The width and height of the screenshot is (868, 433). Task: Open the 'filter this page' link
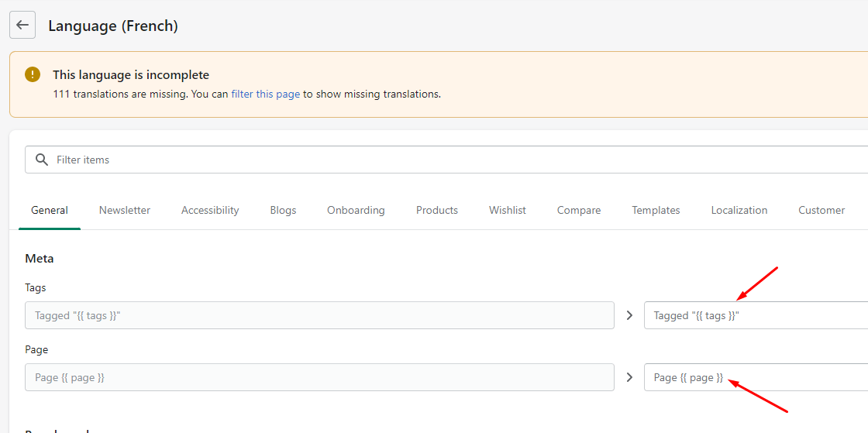click(265, 94)
